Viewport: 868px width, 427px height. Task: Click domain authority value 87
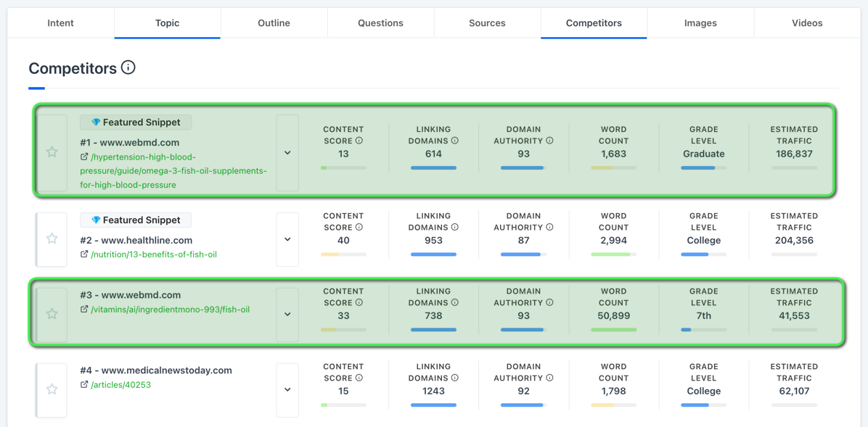tap(524, 241)
